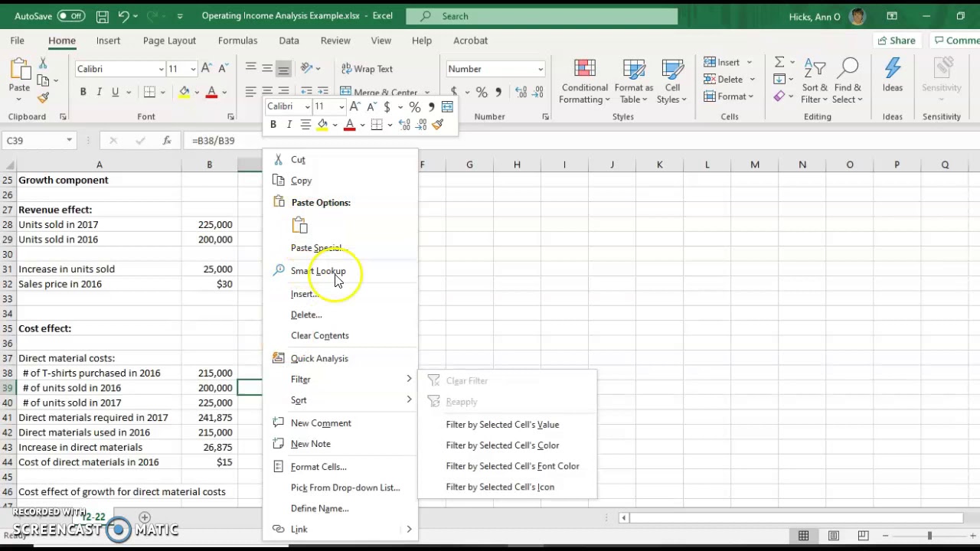Toggle Italic in the ribbon Font group

coord(99,93)
